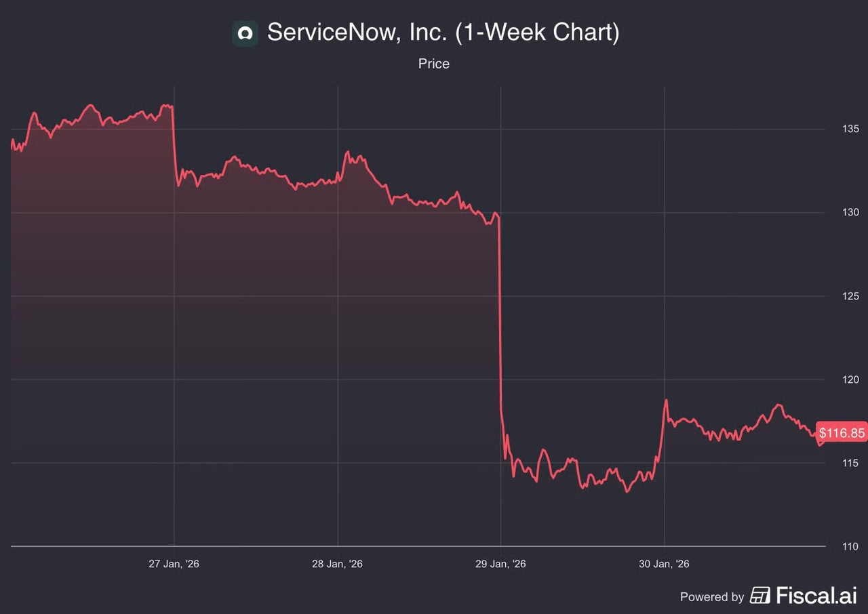Click the price spike peak just after 30 Jan
The height and width of the screenshot is (614, 868).
667,401
